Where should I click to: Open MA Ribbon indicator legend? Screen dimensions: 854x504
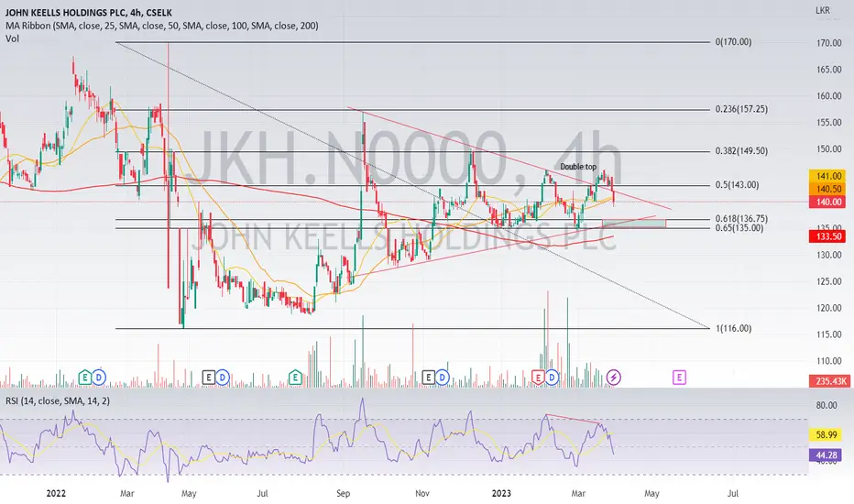pos(162,25)
